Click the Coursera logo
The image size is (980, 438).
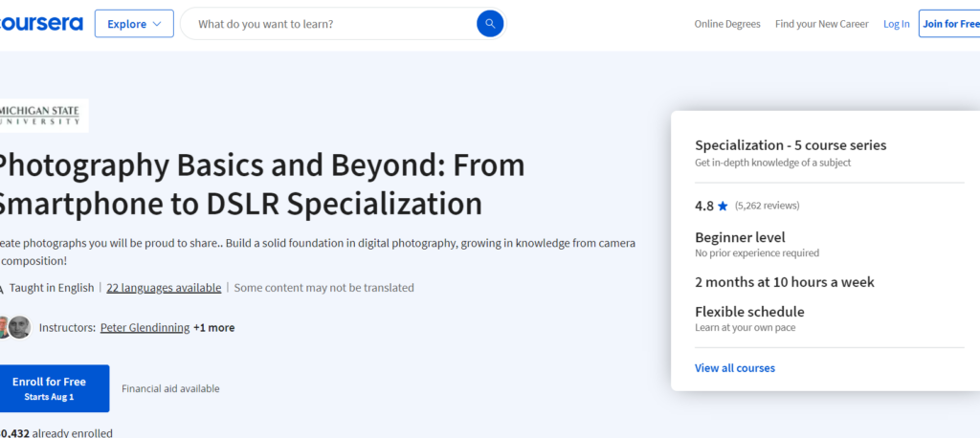(40, 24)
